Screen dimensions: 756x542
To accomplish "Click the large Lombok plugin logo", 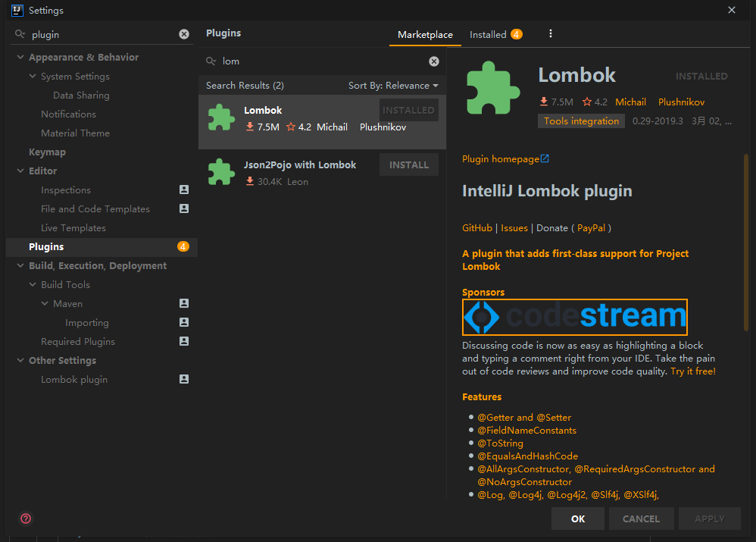I will pyautogui.click(x=492, y=88).
